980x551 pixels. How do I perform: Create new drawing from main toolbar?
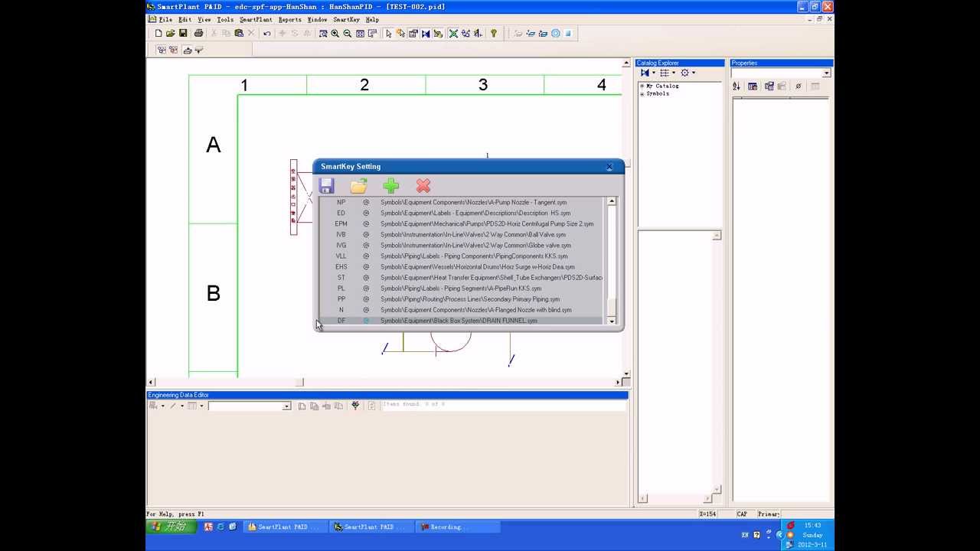(x=158, y=34)
